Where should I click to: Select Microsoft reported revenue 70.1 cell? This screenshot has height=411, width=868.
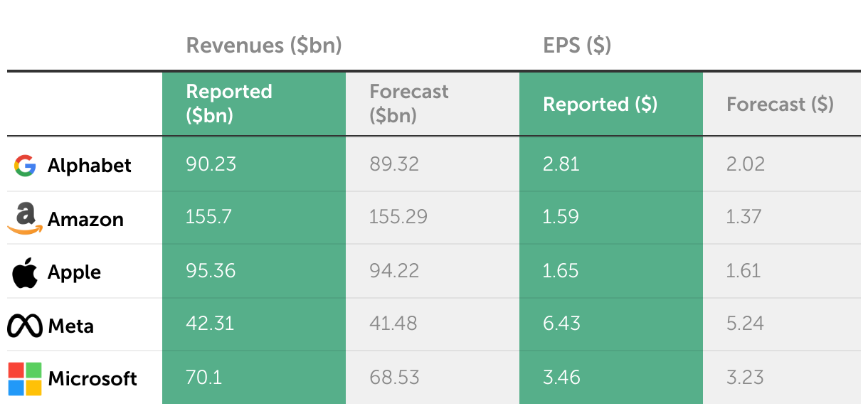[x=254, y=378]
